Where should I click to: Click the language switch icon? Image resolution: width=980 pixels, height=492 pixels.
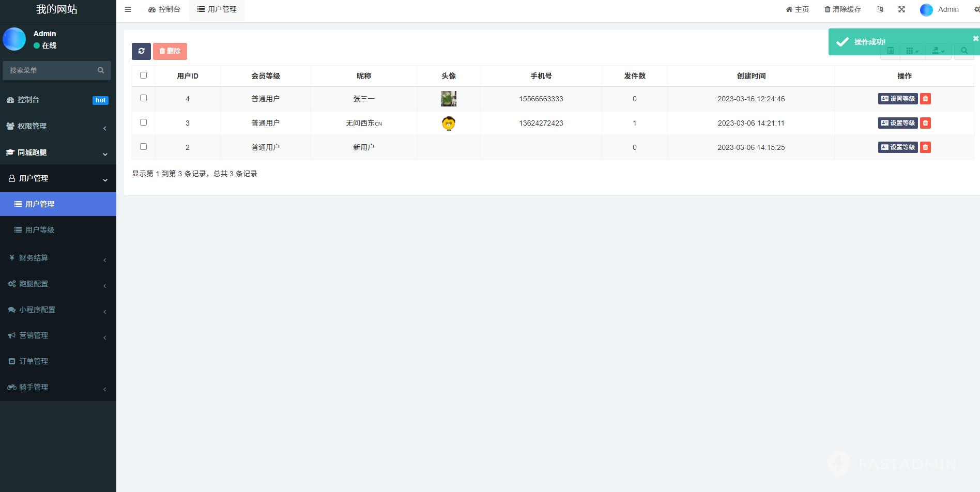880,9
